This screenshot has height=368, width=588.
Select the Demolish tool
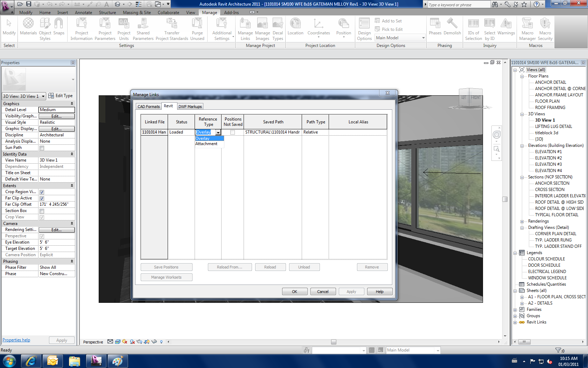452,27
